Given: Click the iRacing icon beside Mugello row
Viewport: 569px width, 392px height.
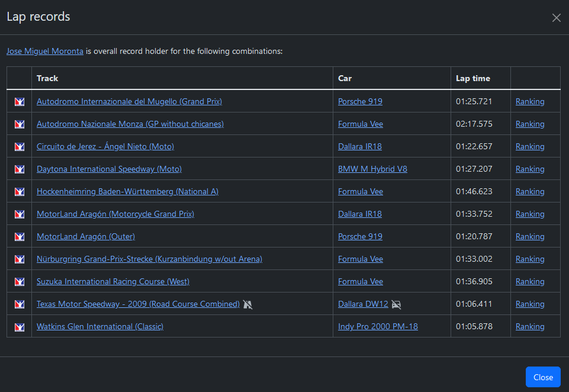Looking at the screenshot, I should click(20, 102).
